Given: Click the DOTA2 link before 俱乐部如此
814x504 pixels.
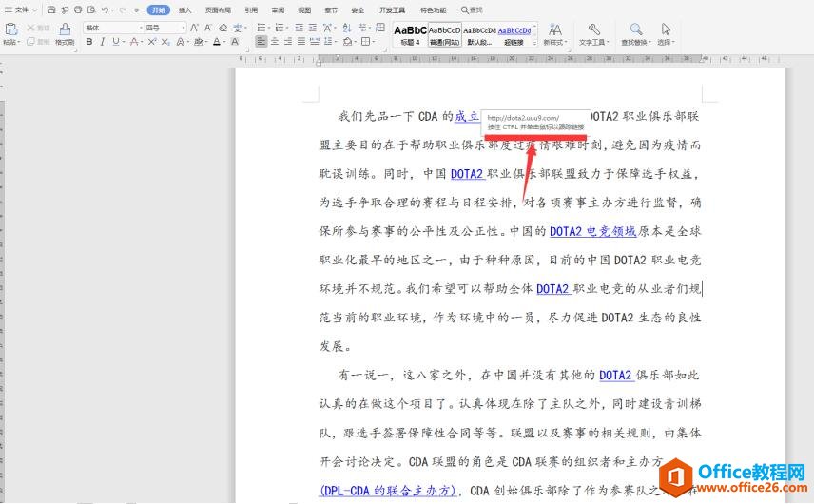Looking at the screenshot, I should click(x=617, y=376).
